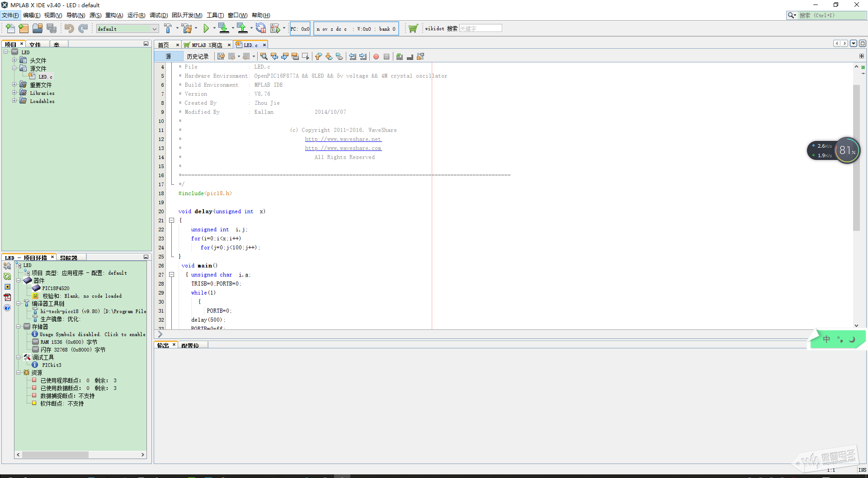
Task: Open the 调试(D) menu
Action: click(158, 15)
